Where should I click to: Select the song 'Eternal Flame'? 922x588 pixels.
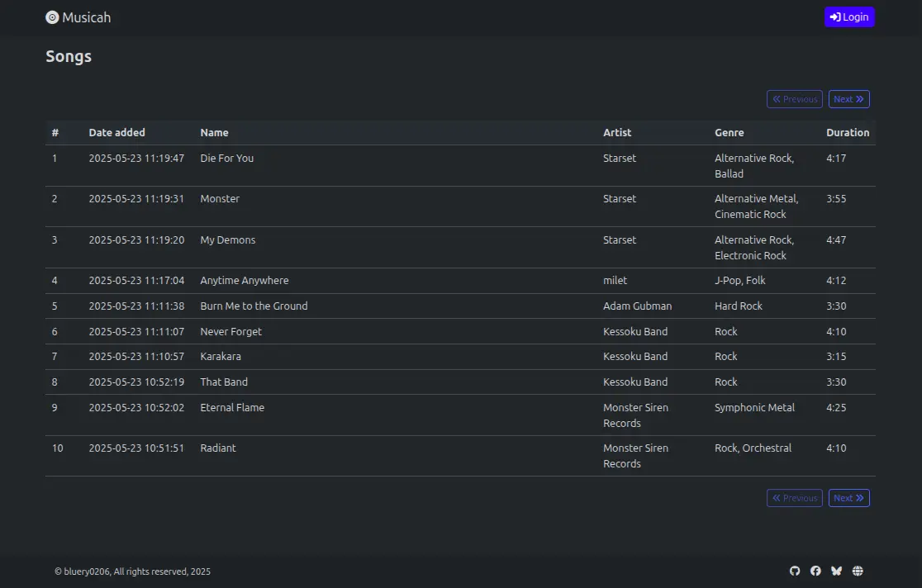232,407
